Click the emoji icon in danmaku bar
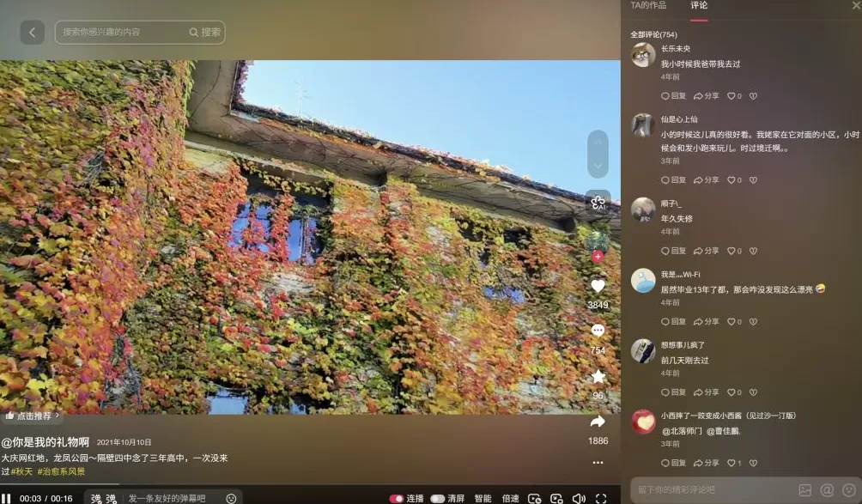Image resolution: width=862 pixels, height=504 pixels. 233,498
